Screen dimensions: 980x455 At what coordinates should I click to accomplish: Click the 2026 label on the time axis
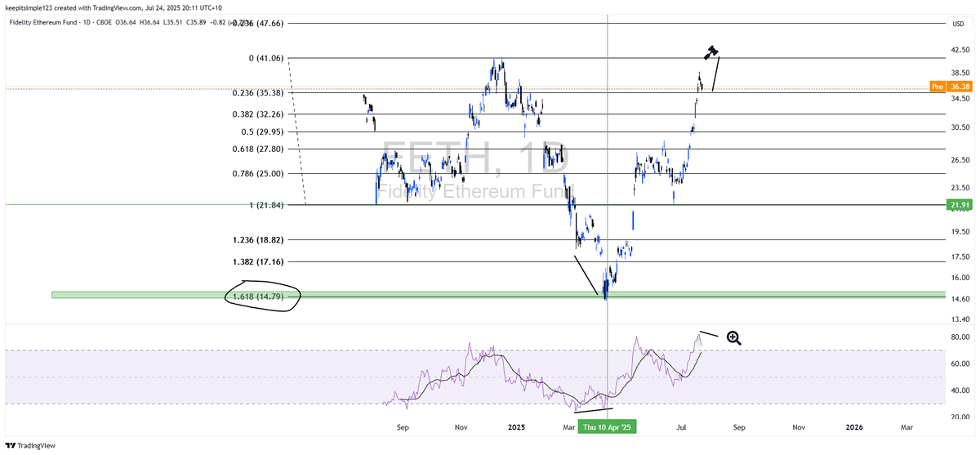[x=854, y=426]
